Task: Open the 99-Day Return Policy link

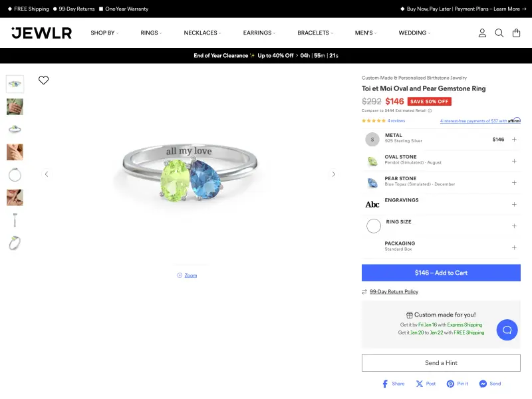Action: [x=394, y=292]
